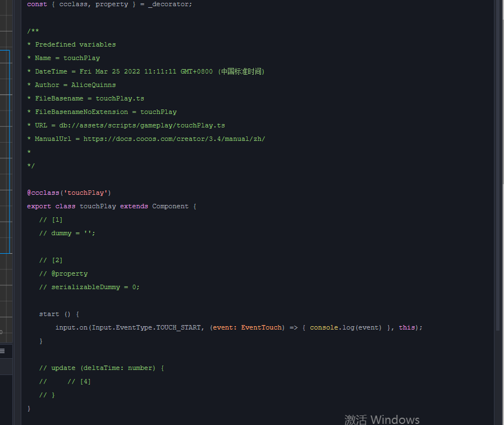Click the docs.cocos.com manual URL text
The image size is (504, 425).
click(174, 139)
